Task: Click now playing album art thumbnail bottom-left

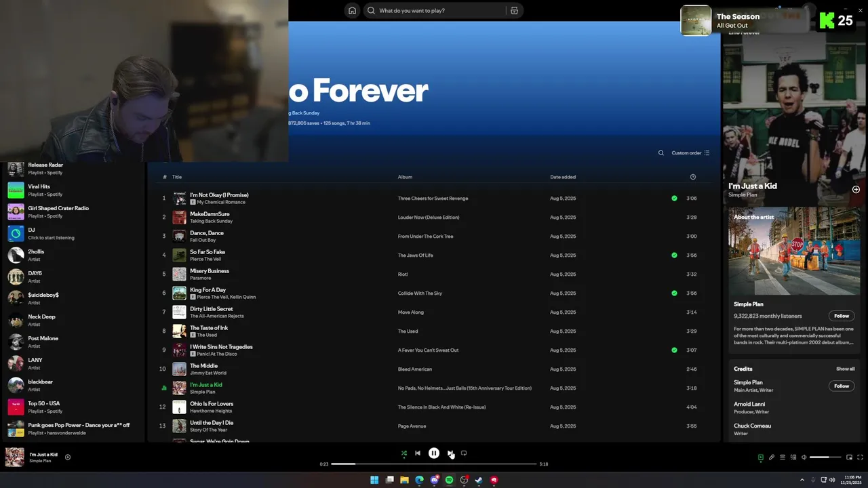Action: point(15,457)
